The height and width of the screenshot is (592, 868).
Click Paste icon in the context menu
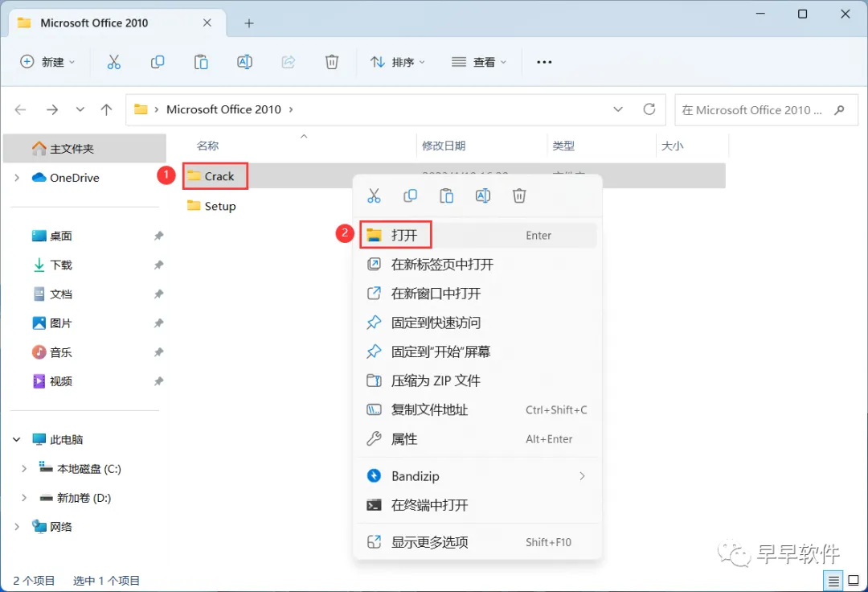point(446,195)
